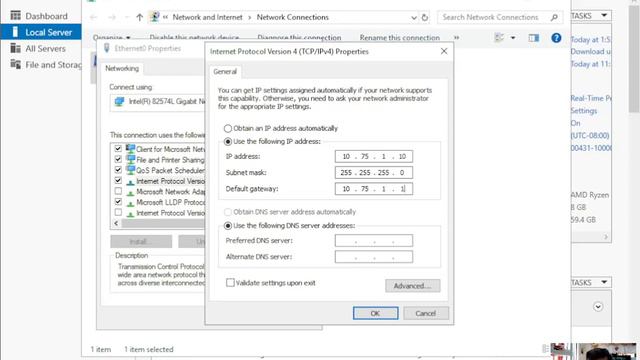Viewport: 640px width, 360px height.
Task: Toggle checked Internet Protocol Version item checkbox
Action: (x=118, y=180)
